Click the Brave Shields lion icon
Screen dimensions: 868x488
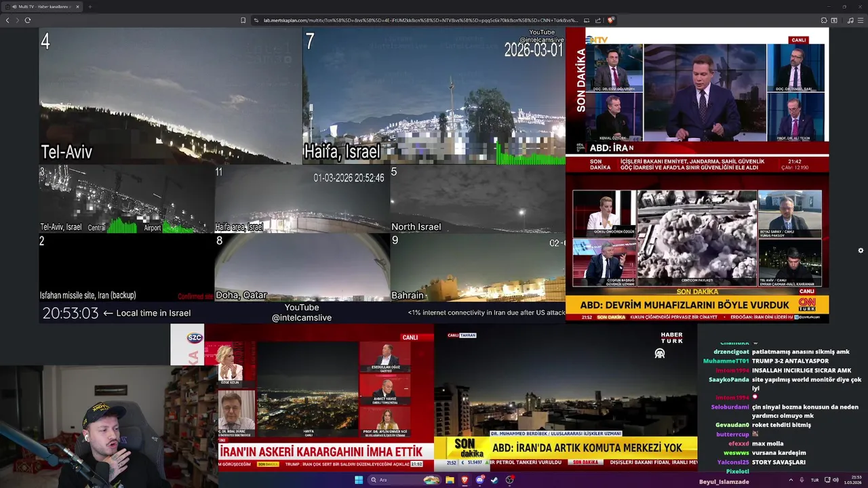tap(610, 20)
